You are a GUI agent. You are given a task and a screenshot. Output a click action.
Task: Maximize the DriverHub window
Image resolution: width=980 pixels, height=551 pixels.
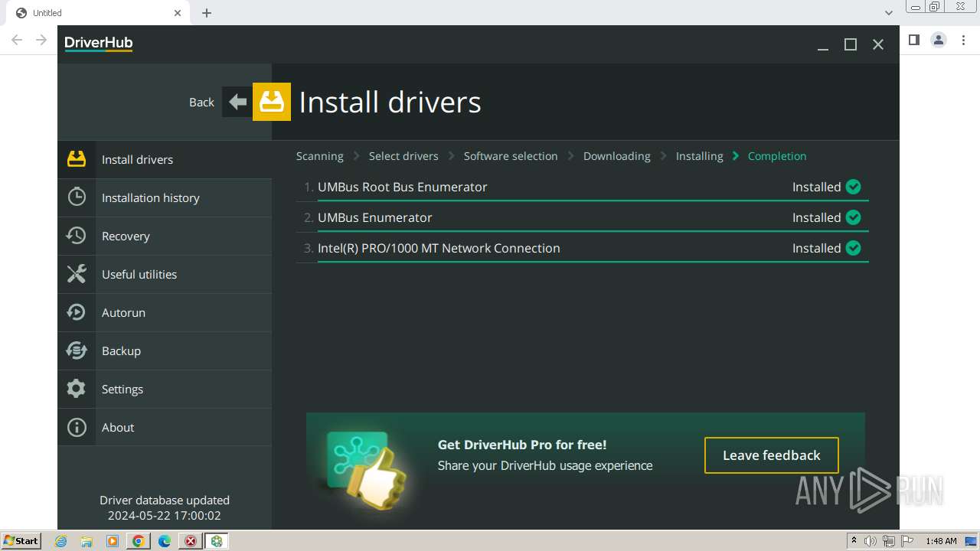[851, 44]
